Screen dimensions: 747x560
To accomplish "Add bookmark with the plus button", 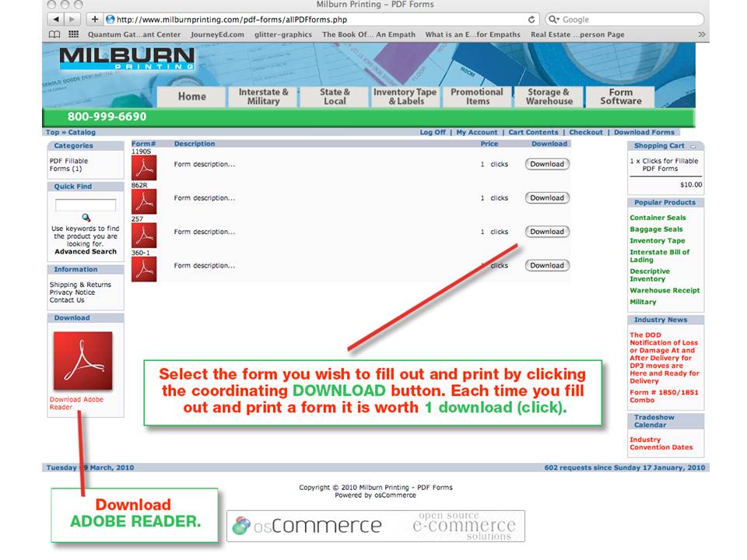I will click(x=95, y=19).
